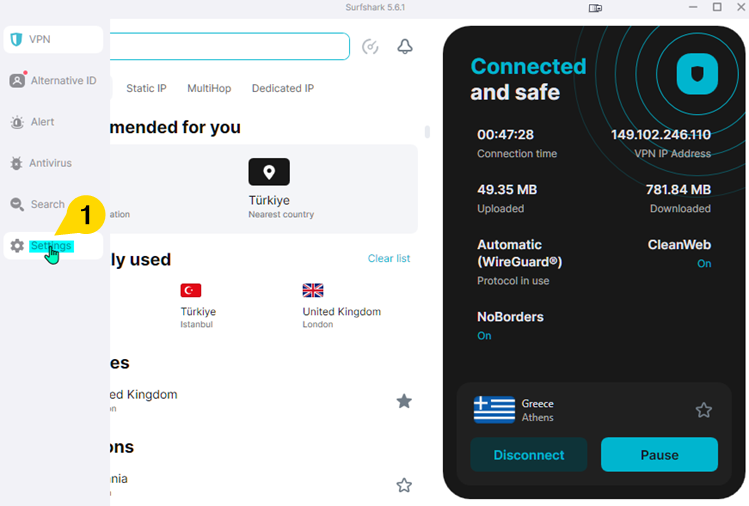Click the teal shield connection icon
The width and height of the screenshot is (749, 506).
pyautogui.click(x=697, y=74)
